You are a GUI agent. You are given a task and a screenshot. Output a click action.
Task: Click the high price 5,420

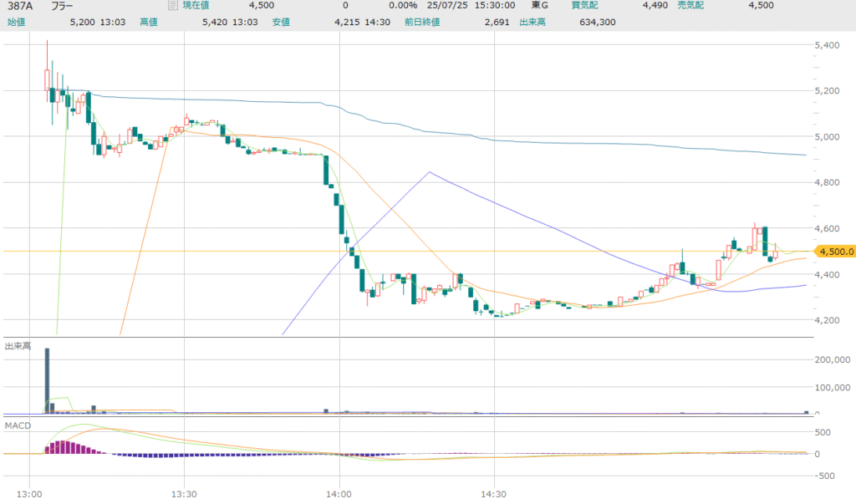(215, 23)
